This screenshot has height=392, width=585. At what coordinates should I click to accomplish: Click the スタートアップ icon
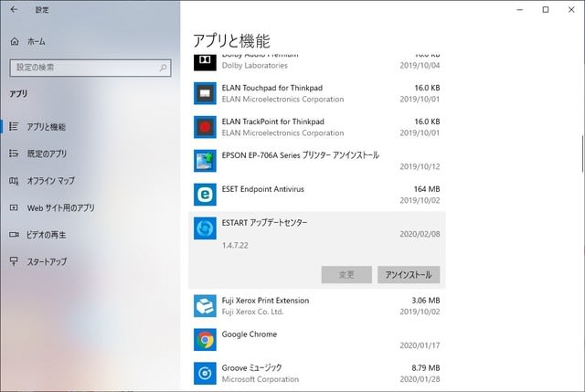point(14,261)
